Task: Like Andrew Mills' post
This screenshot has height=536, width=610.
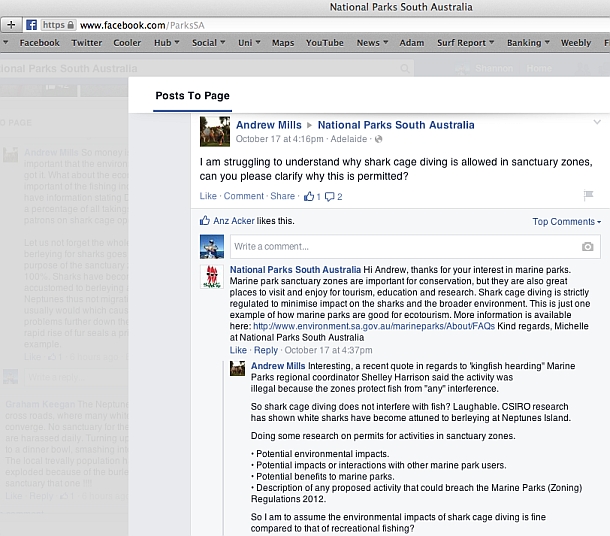Action: 208,196
